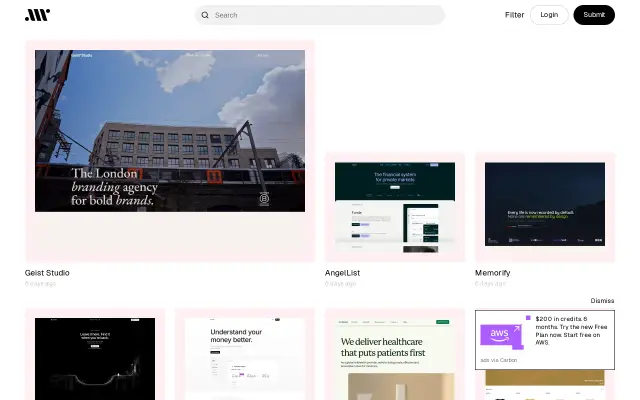
Task: Click the Memorify title link
Action: (x=493, y=273)
